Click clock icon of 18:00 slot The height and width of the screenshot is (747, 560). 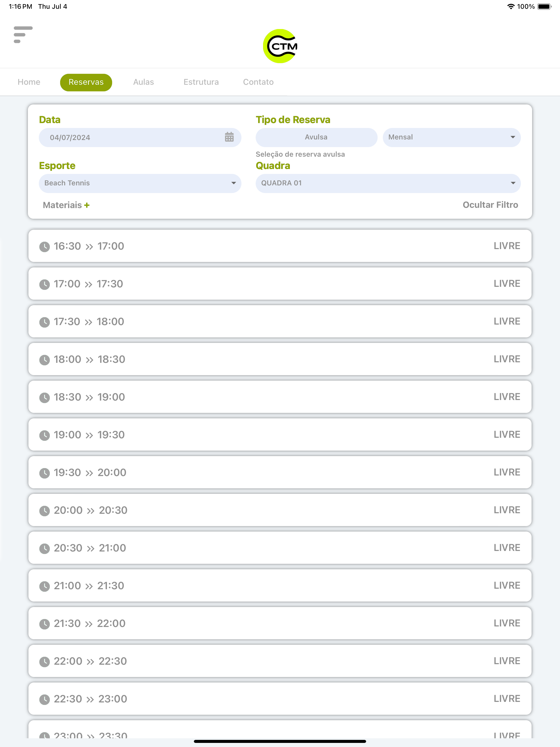[x=45, y=360]
